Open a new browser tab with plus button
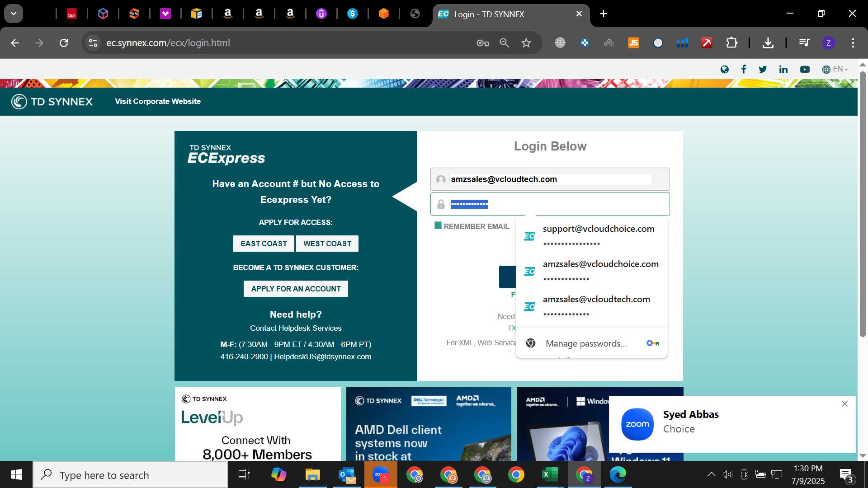The image size is (868, 488). [604, 14]
